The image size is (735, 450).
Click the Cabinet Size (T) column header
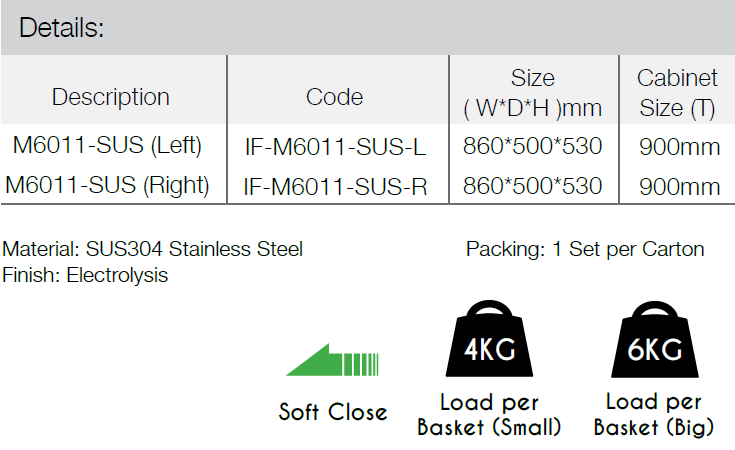[677, 93]
